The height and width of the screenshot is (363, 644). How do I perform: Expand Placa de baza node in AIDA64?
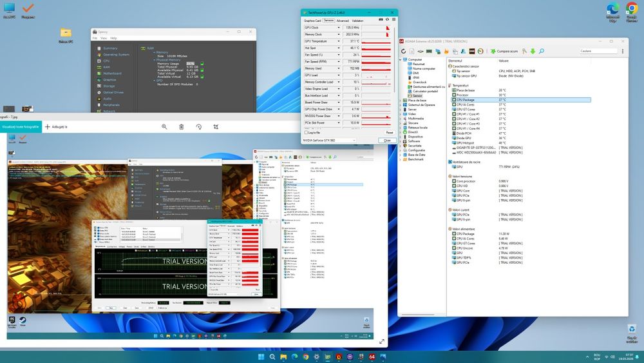(x=401, y=101)
